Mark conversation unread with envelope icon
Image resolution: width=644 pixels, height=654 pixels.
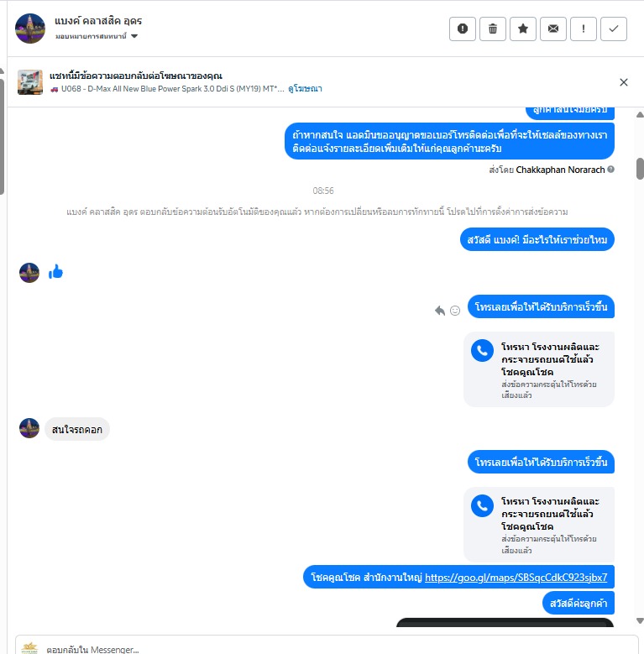[553, 29]
